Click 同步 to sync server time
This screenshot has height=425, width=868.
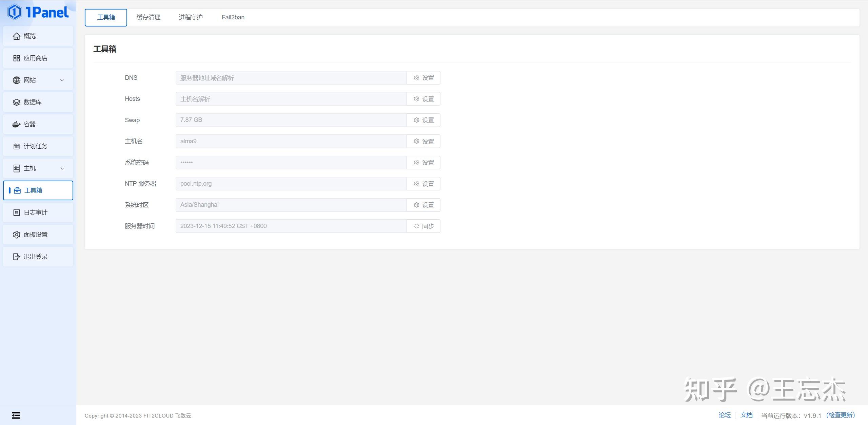click(423, 226)
